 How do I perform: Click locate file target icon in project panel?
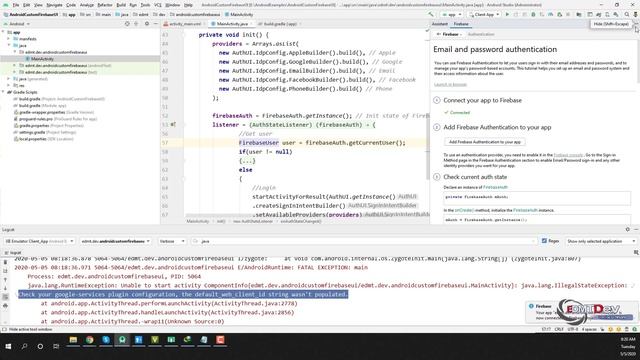pyautogui.click(x=127, y=24)
